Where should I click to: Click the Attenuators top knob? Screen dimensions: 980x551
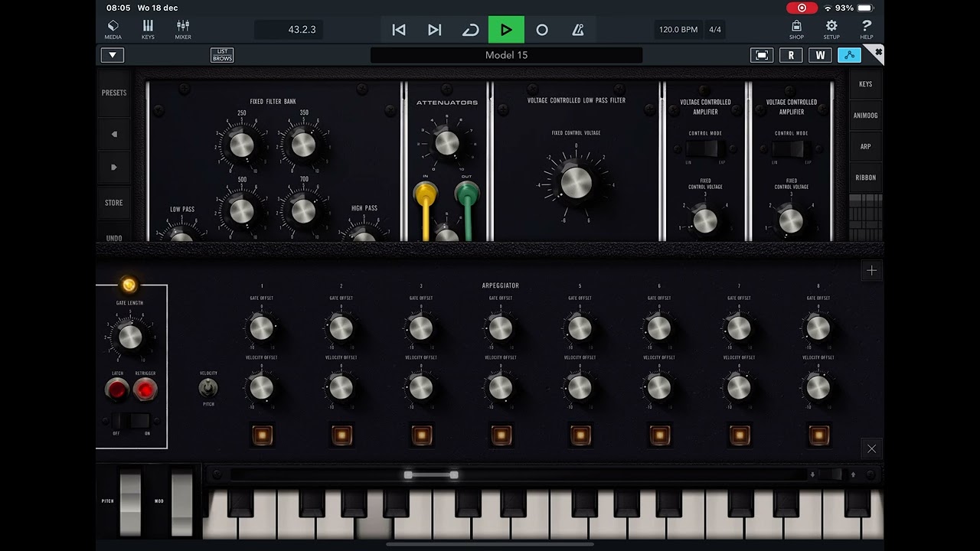click(x=446, y=142)
